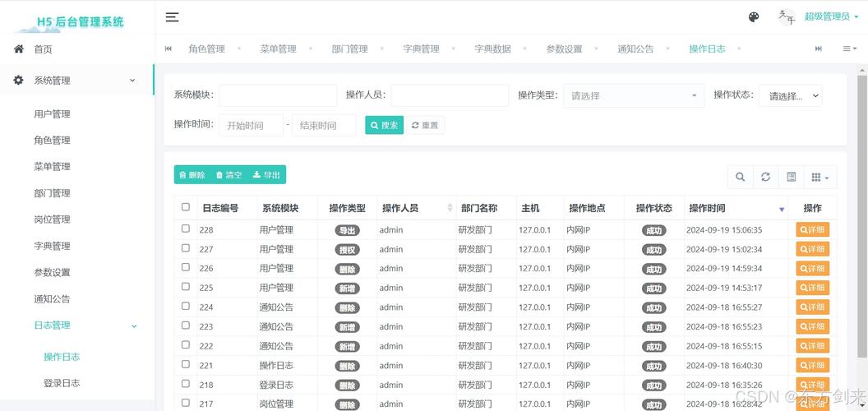The image size is (868, 411).
Task: Jump tabs right with the forward icon
Action: (x=818, y=48)
